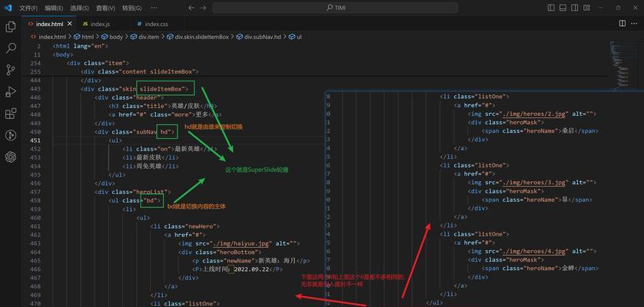Click the 上线时间 2022.09.22 code line
The image size is (644, 307).
point(237,269)
